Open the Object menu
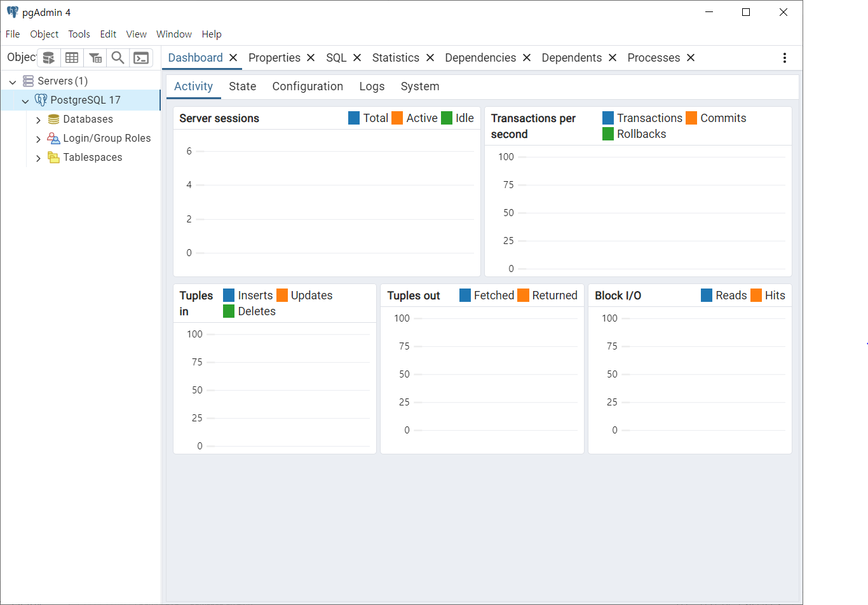This screenshot has height=605, width=868. coord(44,34)
